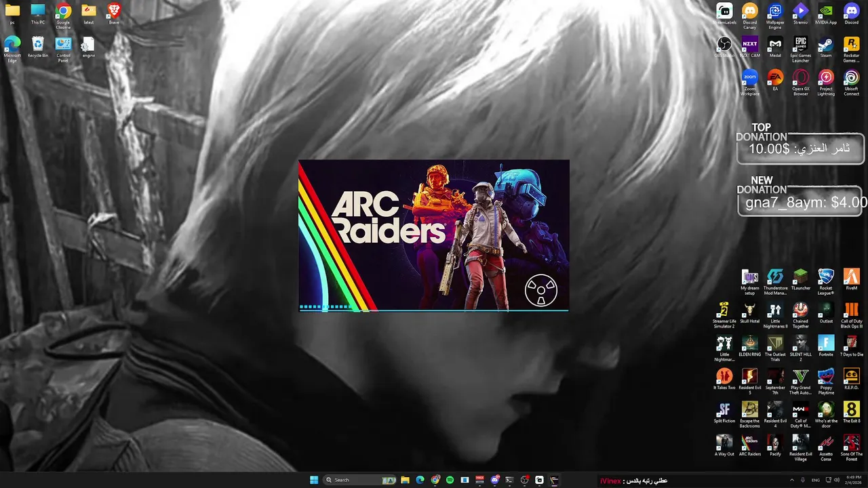This screenshot has height=488, width=868.
Task: Open Rockstar Games Launcher shortcut
Action: [x=851, y=49]
